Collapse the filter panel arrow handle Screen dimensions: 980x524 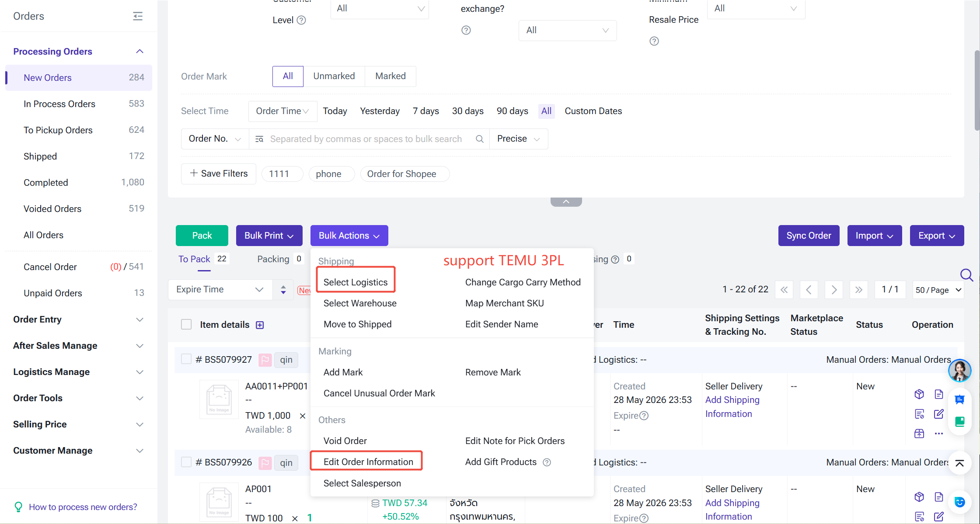point(566,202)
